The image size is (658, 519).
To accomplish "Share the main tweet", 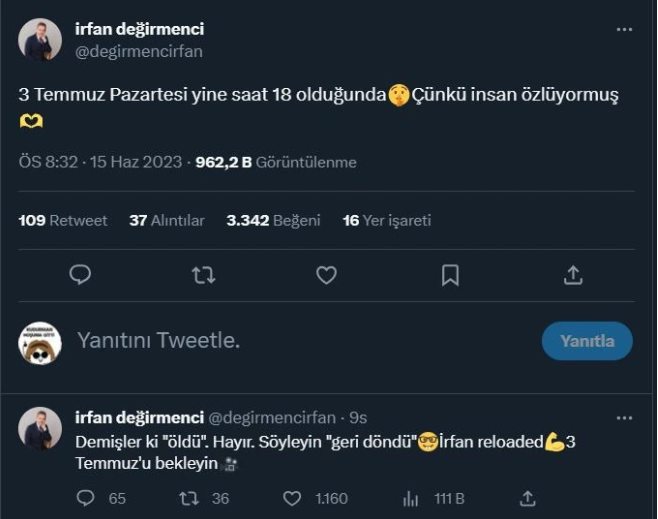I will click(x=573, y=275).
